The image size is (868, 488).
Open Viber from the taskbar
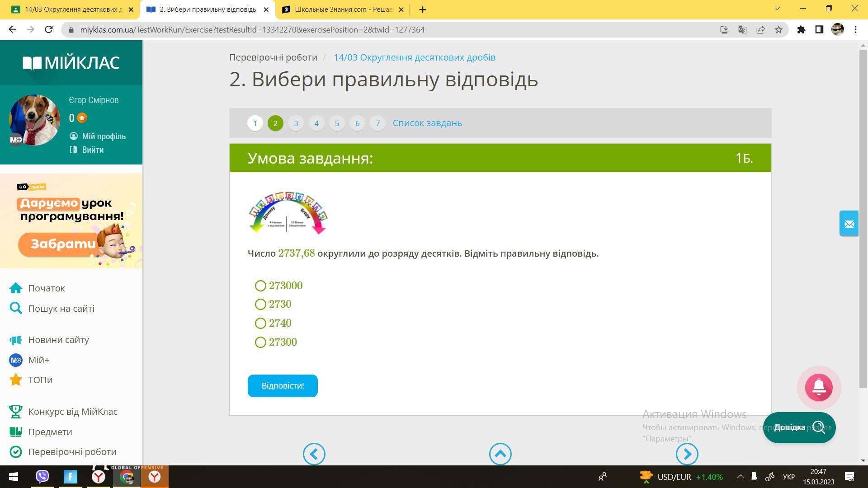42,476
